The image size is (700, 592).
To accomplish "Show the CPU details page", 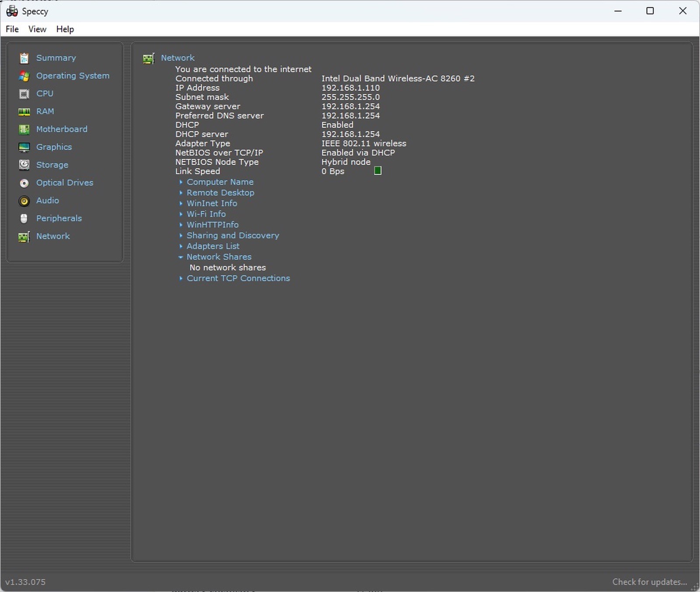I will click(45, 94).
